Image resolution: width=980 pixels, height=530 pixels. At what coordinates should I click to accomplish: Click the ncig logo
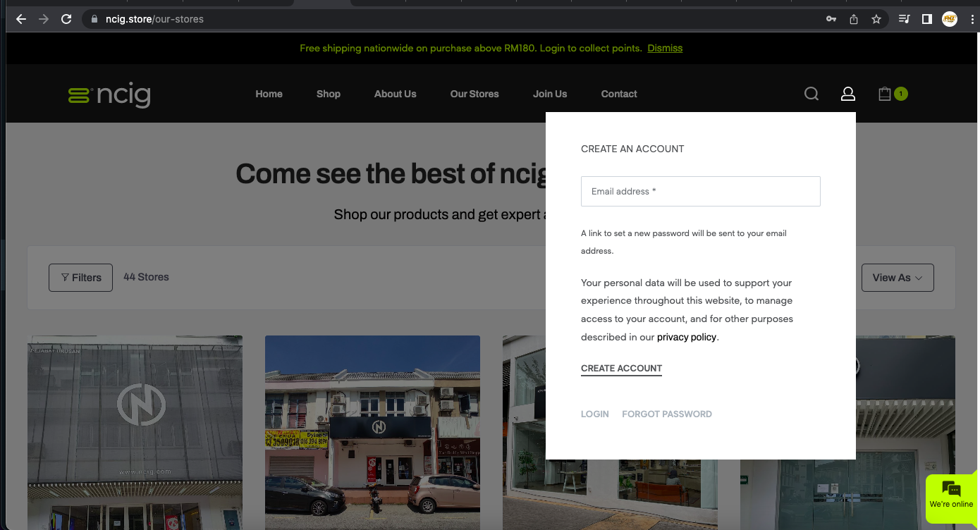coord(109,94)
